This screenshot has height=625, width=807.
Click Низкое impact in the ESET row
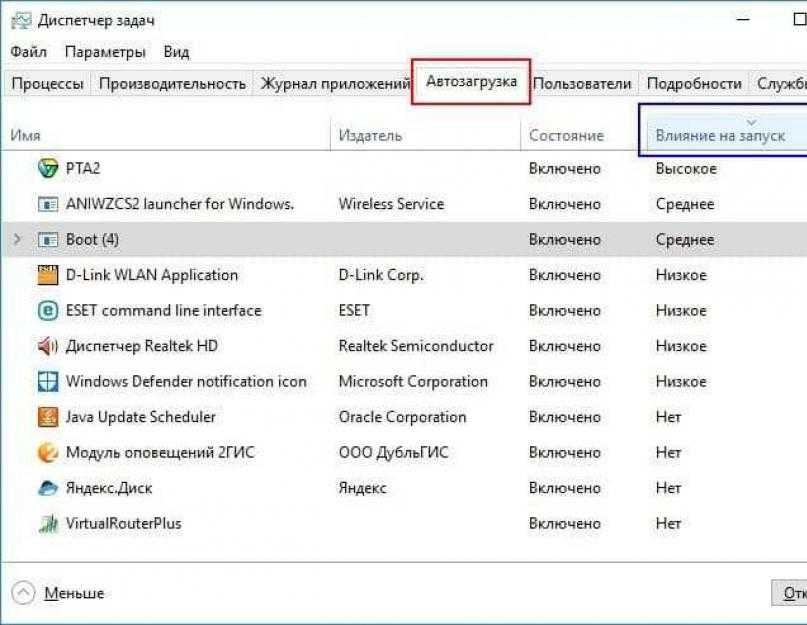point(681,310)
